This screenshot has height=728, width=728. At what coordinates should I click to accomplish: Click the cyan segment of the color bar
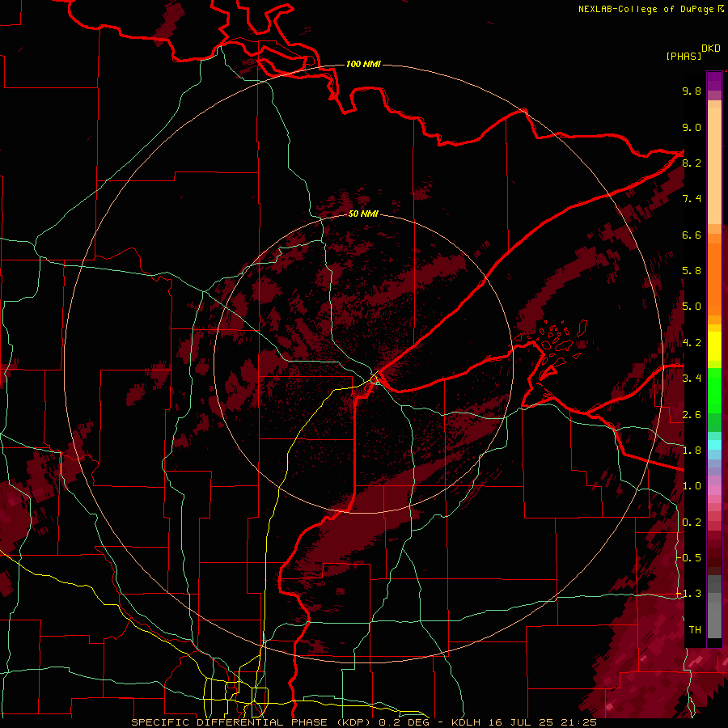[714, 445]
